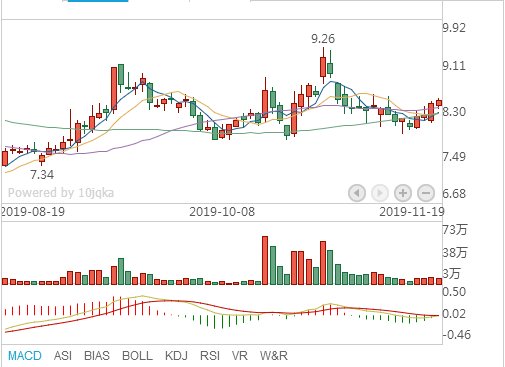Click the scroll-right arrow chart button
The height and width of the screenshot is (367, 505).
[x=380, y=193]
